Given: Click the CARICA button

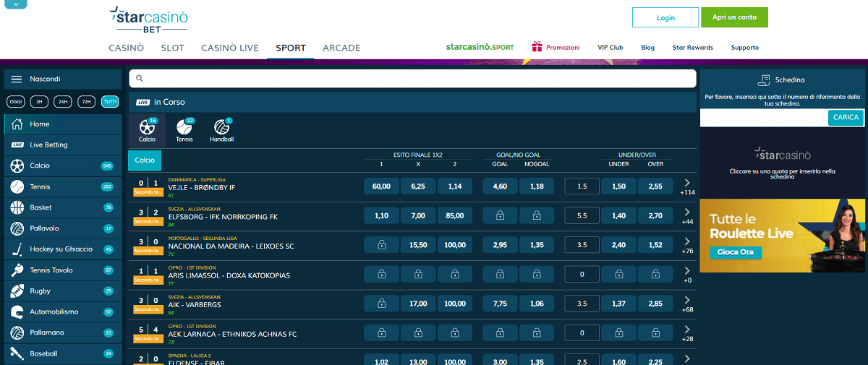Looking at the screenshot, I should 846,117.
